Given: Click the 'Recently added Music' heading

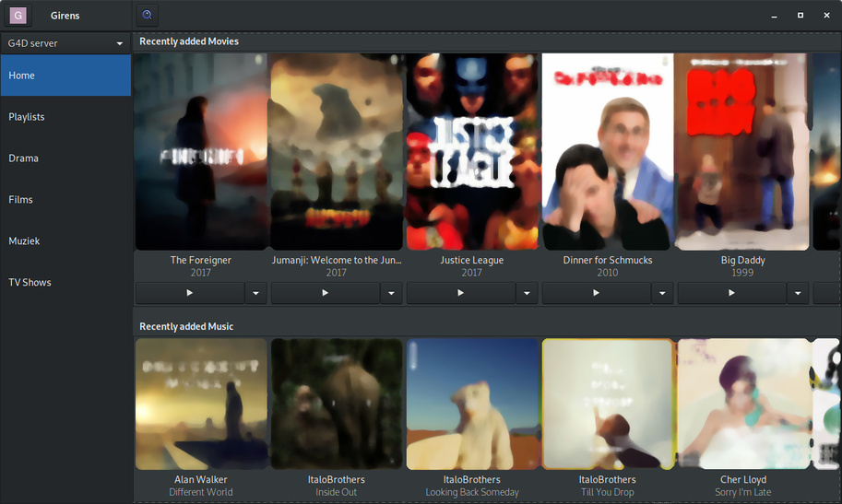Looking at the screenshot, I should 186,326.
